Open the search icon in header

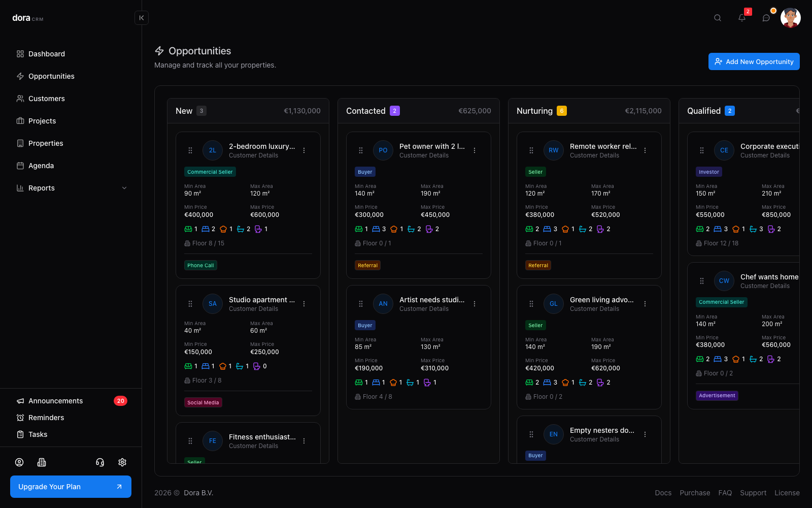point(718,18)
